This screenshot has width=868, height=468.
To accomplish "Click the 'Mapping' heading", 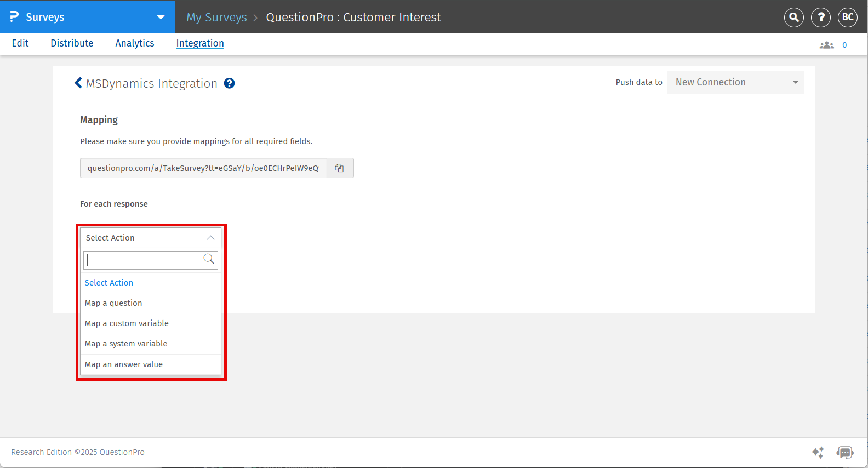I will pos(99,120).
